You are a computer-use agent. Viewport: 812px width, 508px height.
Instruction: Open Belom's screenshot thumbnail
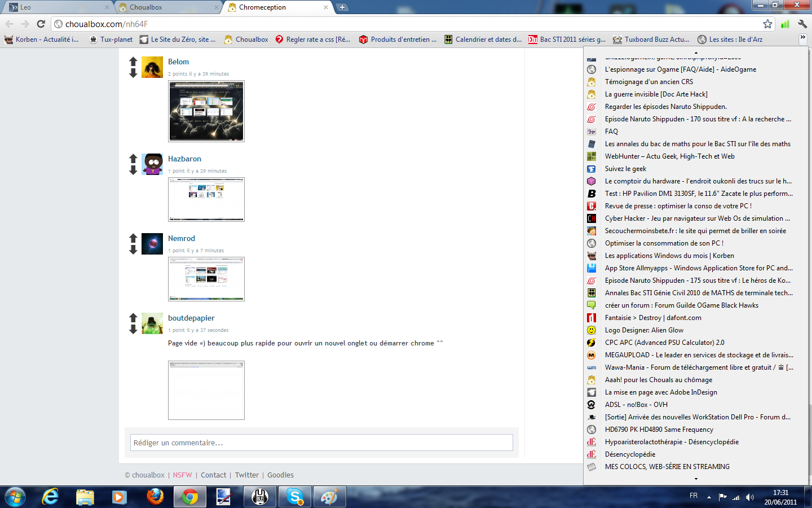[206, 111]
